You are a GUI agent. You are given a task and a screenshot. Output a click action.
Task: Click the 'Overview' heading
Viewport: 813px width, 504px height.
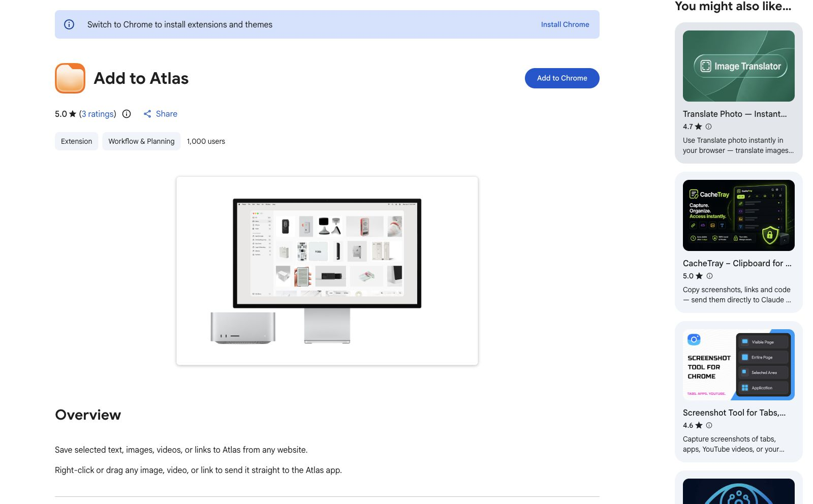click(x=88, y=415)
